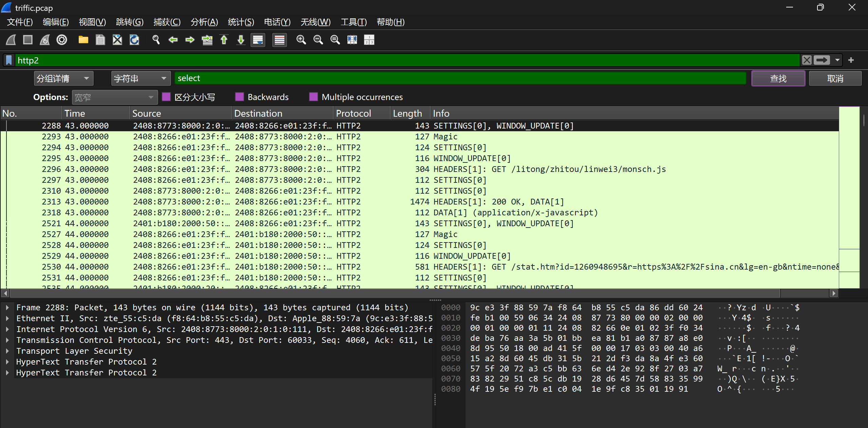Viewport: 868px width, 428px height.
Task: Jump to the last packet
Action: (241, 40)
